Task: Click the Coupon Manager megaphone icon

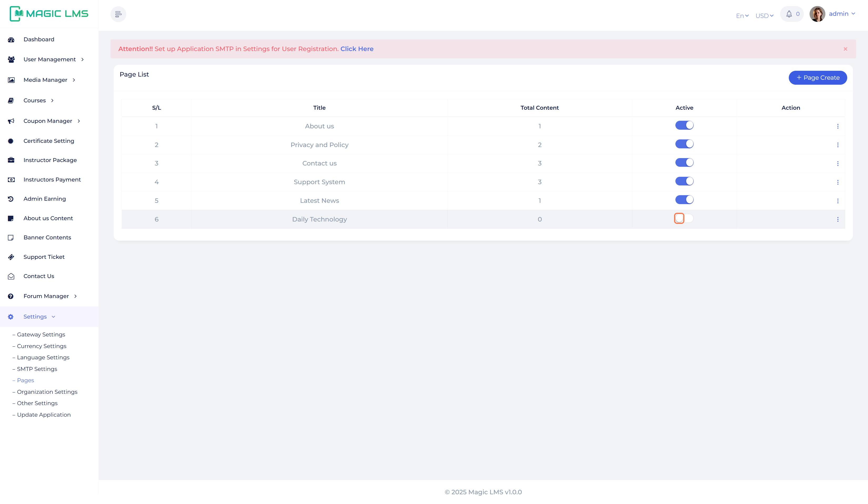Action: (11, 121)
